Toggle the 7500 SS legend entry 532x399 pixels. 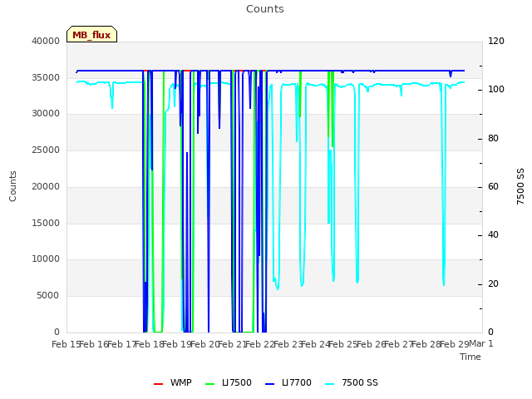point(352,382)
